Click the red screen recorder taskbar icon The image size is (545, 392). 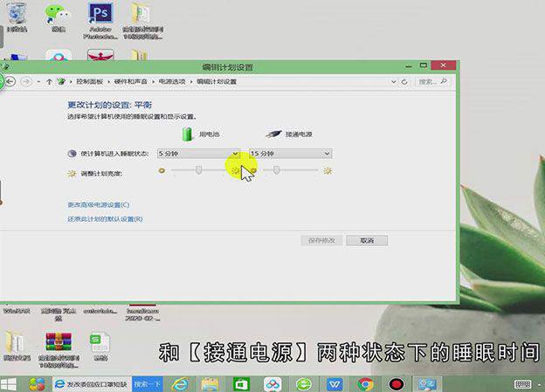[x=397, y=384]
